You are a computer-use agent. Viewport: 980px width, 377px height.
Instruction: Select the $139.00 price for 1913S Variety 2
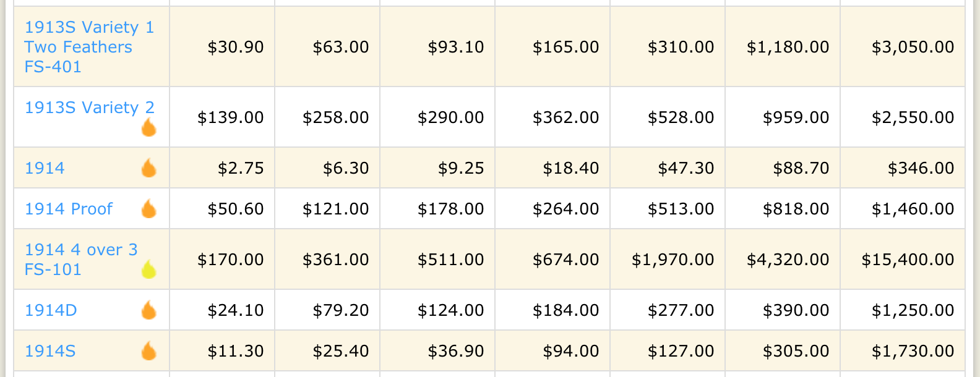(x=230, y=117)
